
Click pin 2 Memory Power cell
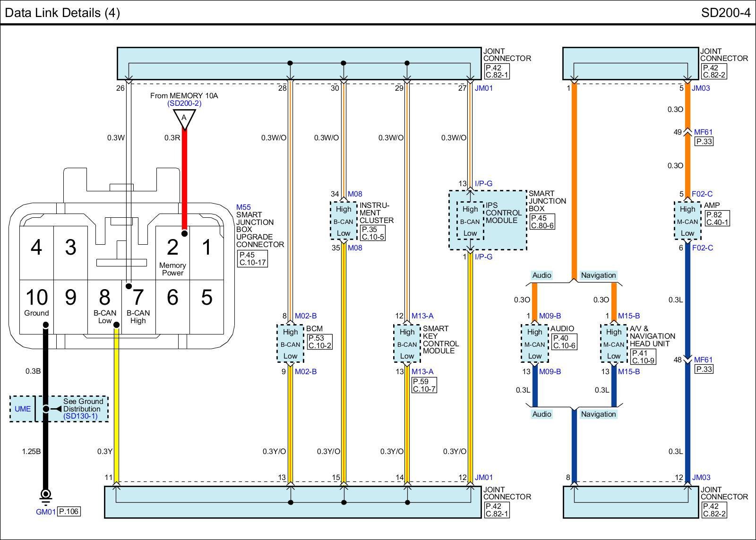coord(172,253)
